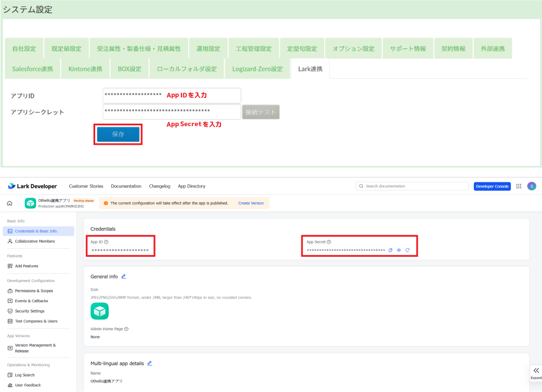
Task: Open the 定型句設定 tab
Action: click(302, 49)
